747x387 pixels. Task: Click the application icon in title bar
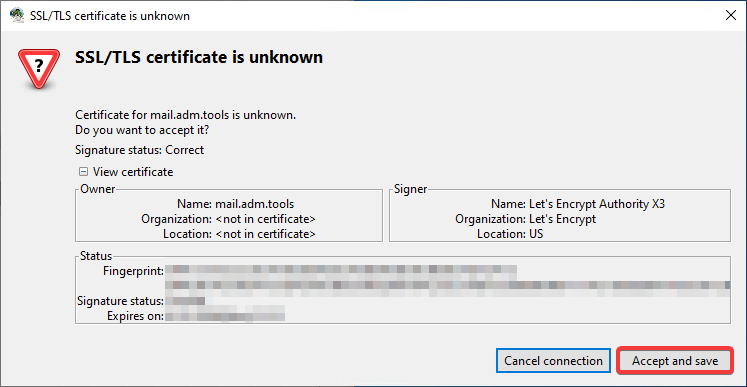[17, 16]
